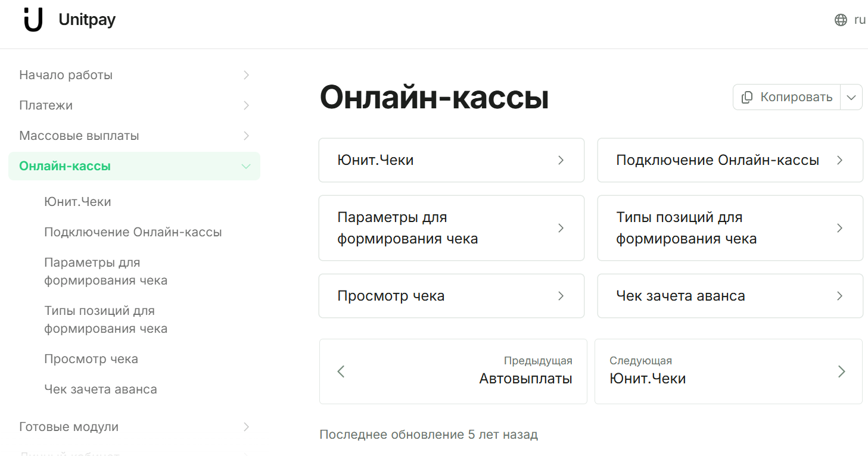Click the Unitpay logo icon

33,20
